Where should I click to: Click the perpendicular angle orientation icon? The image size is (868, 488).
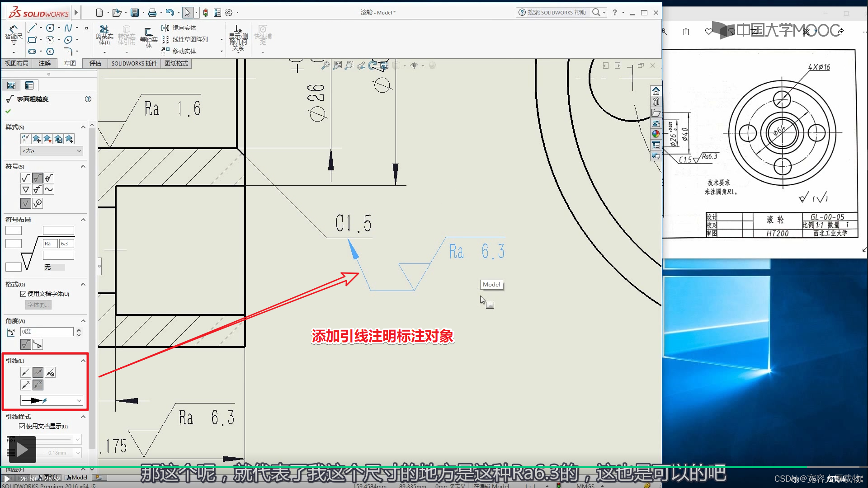click(x=38, y=345)
